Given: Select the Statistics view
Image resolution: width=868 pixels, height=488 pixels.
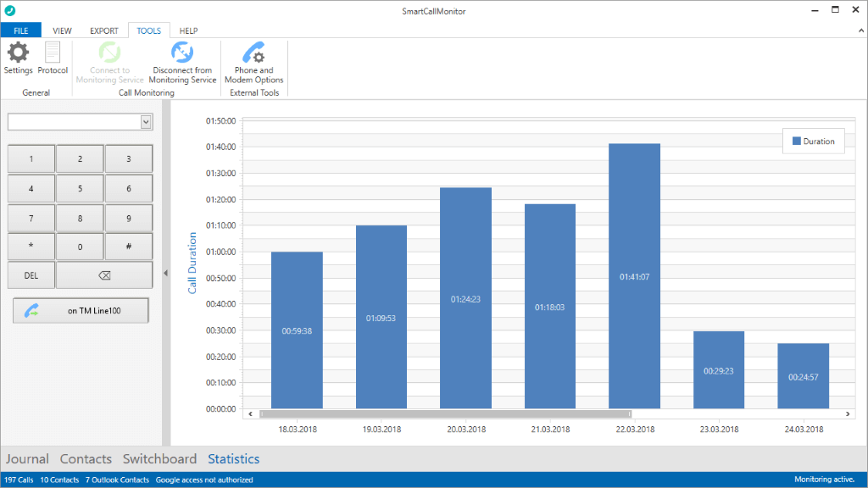Looking at the screenshot, I should click(234, 458).
